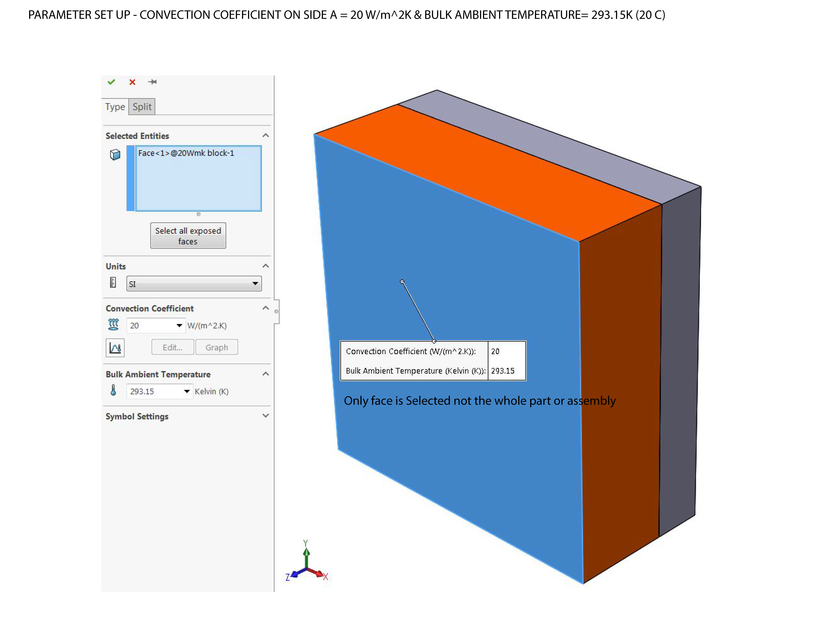Screen dimensions: 828x640
Task: Confirm settings with green checkmark
Action: [111, 82]
